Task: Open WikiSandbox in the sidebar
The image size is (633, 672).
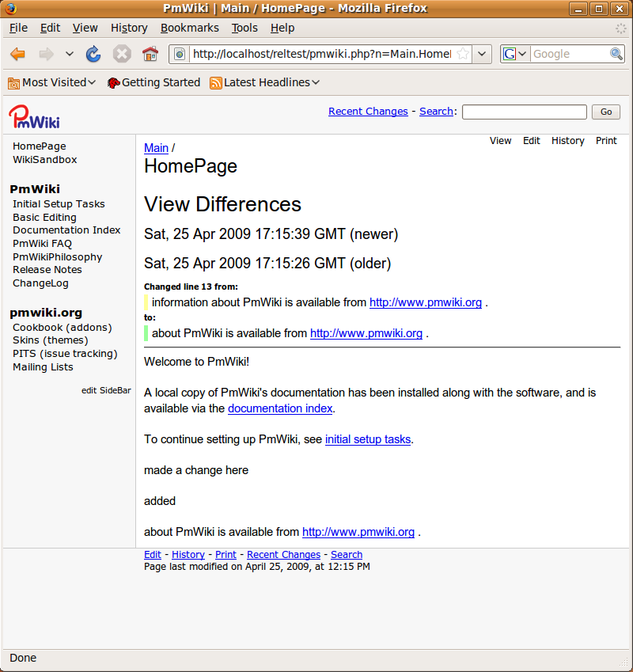Action: coord(45,159)
